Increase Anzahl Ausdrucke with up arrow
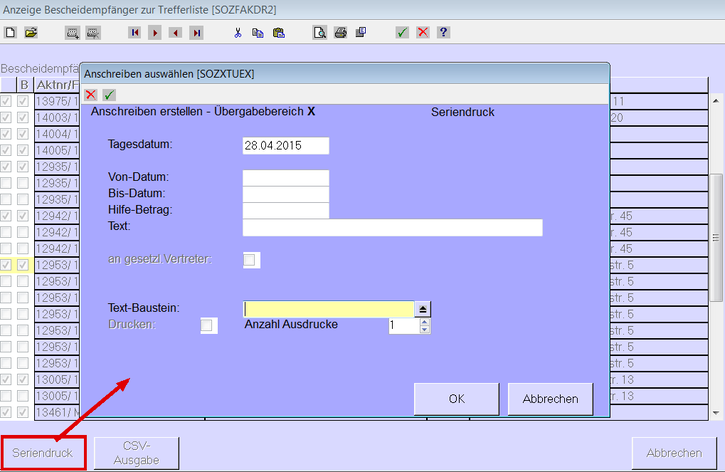Image resolution: width=725 pixels, height=472 pixels. pyautogui.click(x=425, y=321)
